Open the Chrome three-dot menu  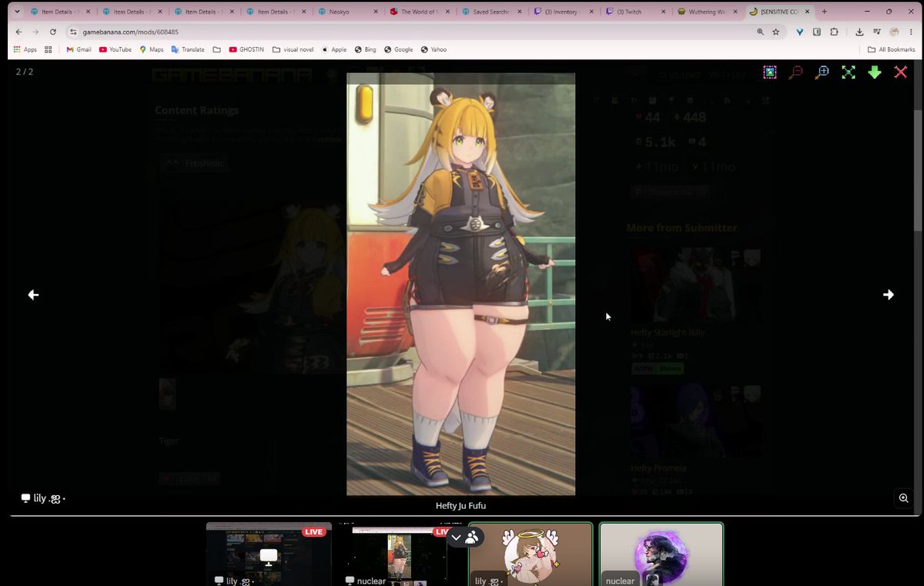912,32
